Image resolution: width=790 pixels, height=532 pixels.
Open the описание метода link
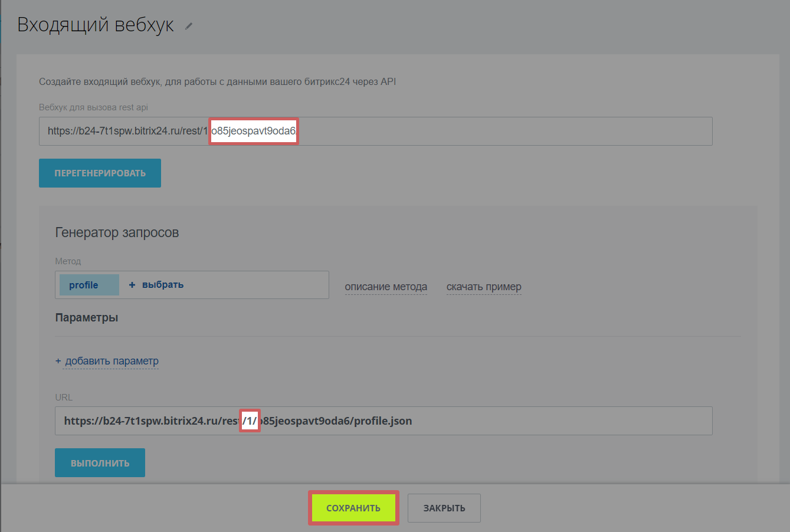386,287
